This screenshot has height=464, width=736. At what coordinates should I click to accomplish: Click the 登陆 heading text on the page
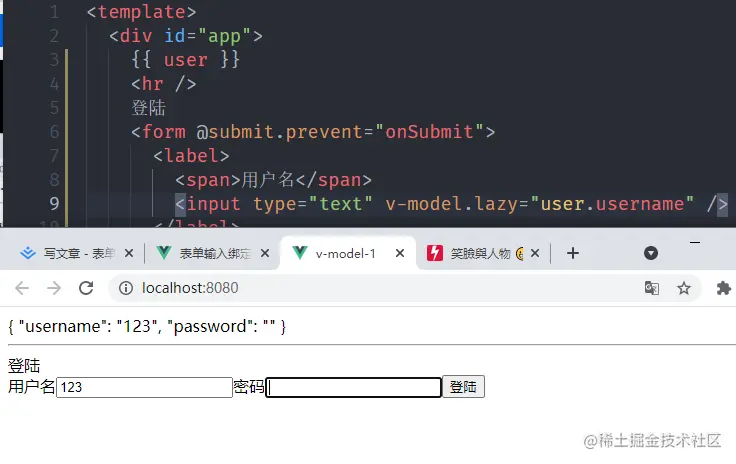(x=24, y=365)
